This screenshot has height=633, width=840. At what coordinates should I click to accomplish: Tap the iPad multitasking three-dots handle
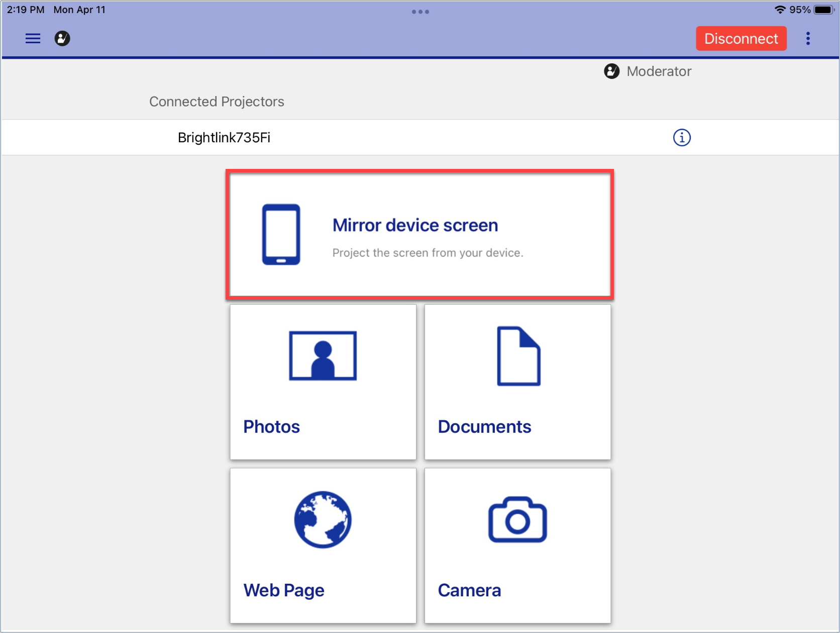(420, 12)
